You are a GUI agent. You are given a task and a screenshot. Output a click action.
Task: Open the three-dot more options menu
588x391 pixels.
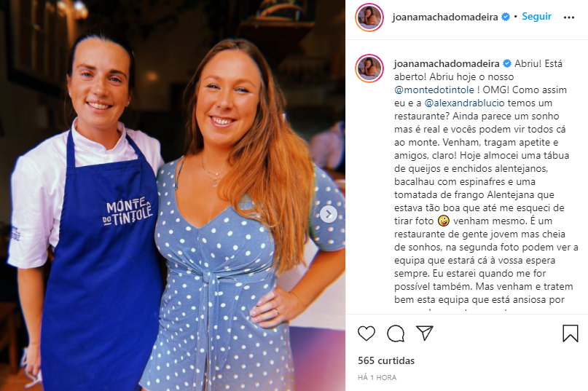[x=569, y=17]
